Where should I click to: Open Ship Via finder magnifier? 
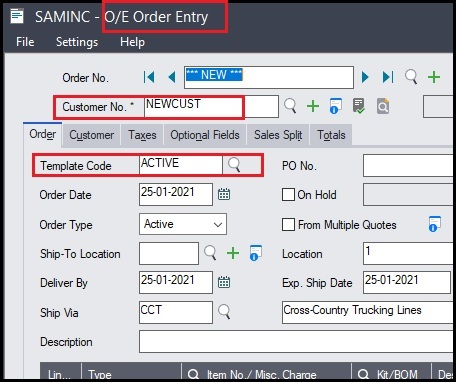pos(224,312)
